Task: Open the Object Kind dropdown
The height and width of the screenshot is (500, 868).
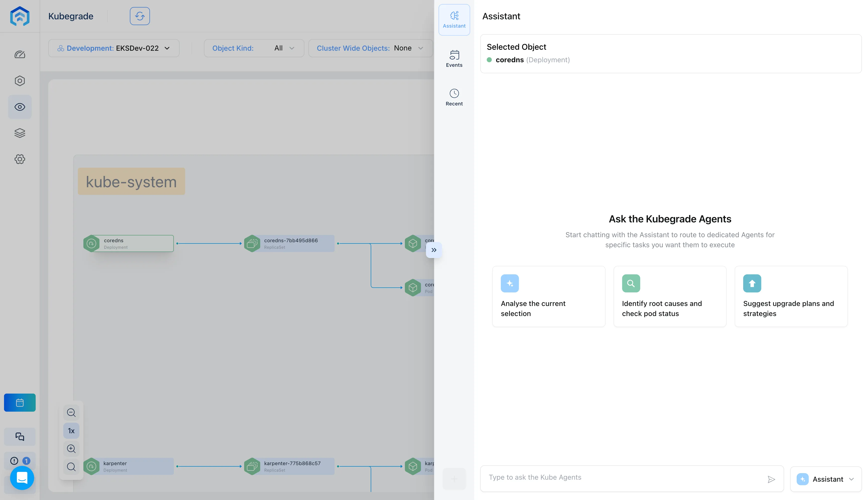Action: pyautogui.click(x=254, y=48)
